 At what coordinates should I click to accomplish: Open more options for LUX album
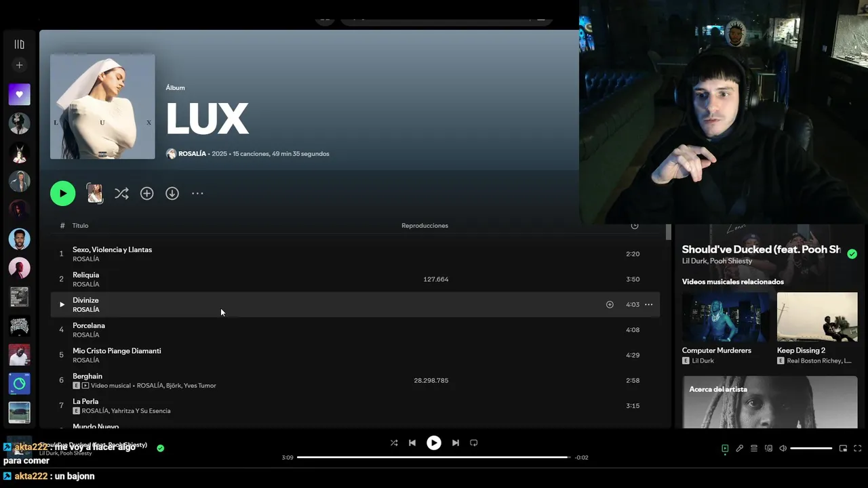click(x=197, y=193)
